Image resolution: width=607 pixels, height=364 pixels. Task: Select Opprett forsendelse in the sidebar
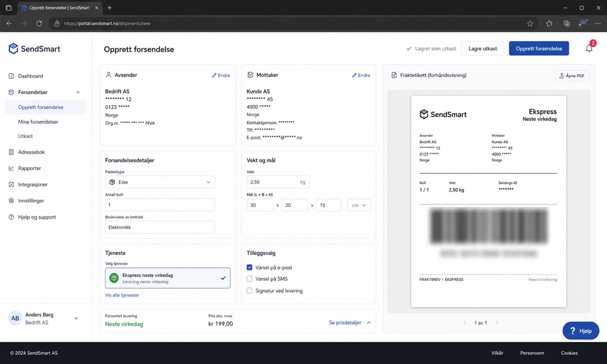click(x=45, y=107)
